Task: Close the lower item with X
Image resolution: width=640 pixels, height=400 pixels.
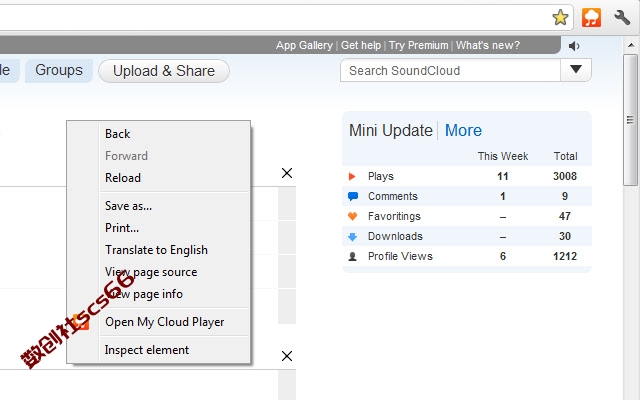Action: 287,356
